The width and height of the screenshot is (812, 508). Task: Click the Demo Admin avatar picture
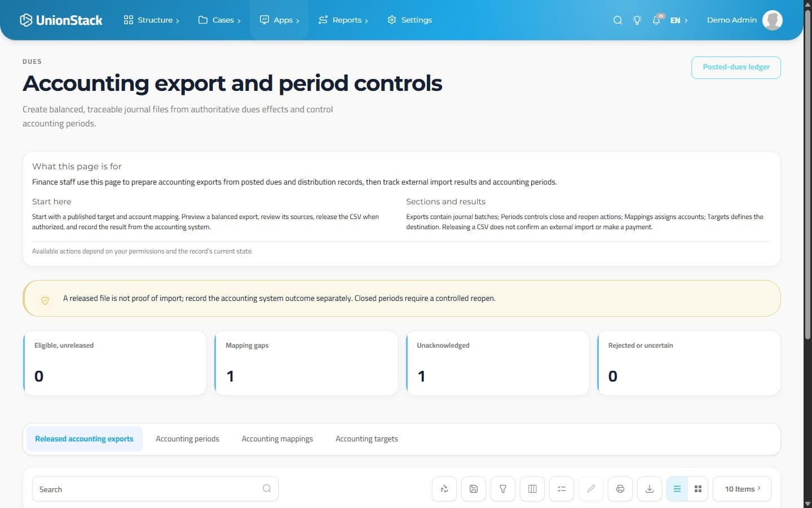click(x=773, y=20)
